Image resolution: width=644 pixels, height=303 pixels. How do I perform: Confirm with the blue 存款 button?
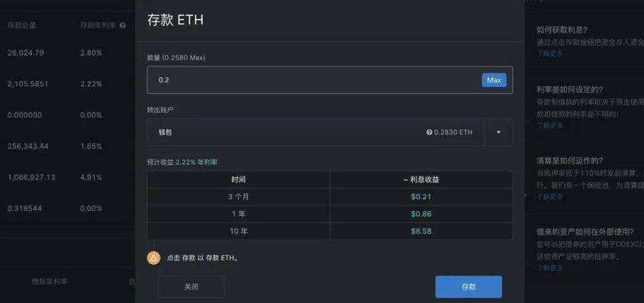(x=468, y=287)
